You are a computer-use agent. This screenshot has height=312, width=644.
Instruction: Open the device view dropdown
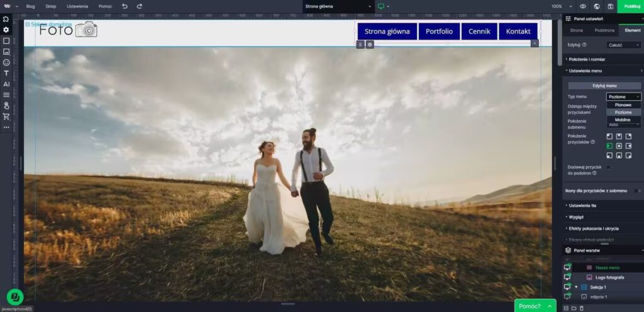click(x=383, y=6)
